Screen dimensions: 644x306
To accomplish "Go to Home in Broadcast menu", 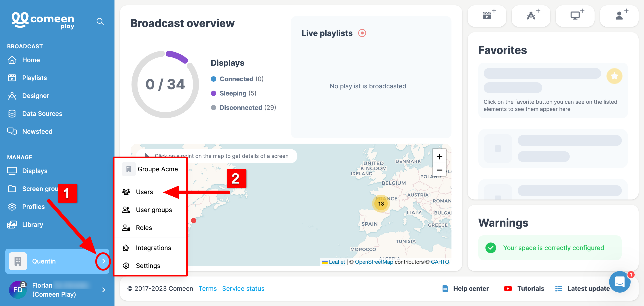I will pyautogui.click(x=31, y=60).
